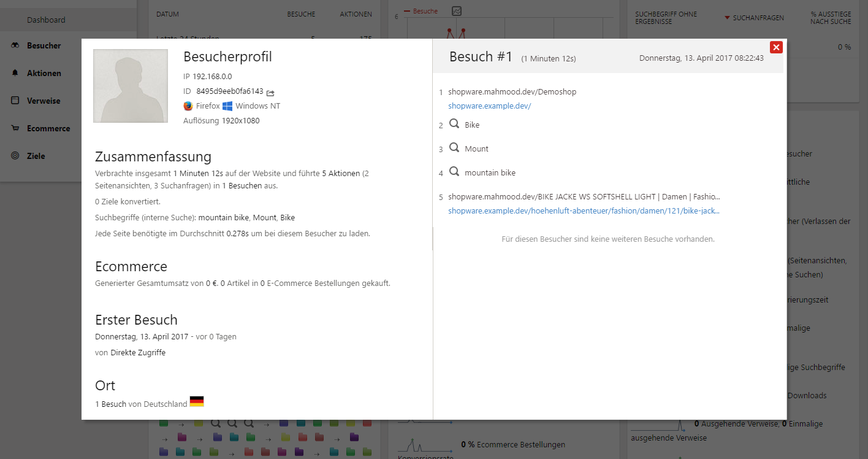The image size is (868, 459).
Task: Click the 'Direkte Zugriffe' referrer text
Action: pos(138,353)
